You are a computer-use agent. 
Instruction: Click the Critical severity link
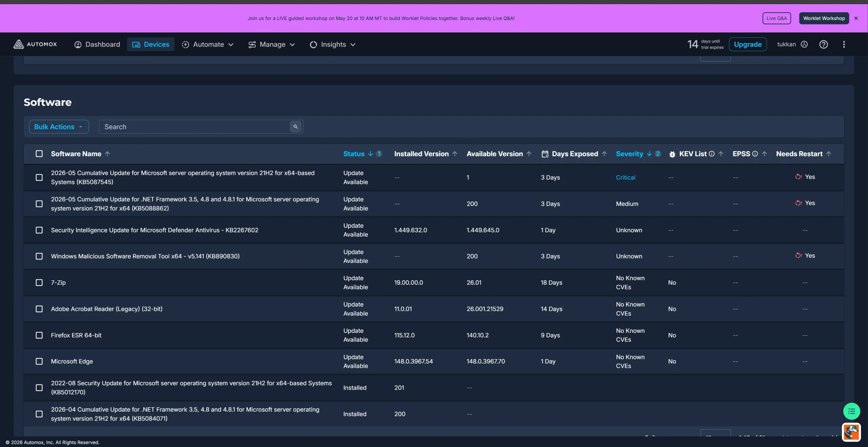[x=626, y=178]
